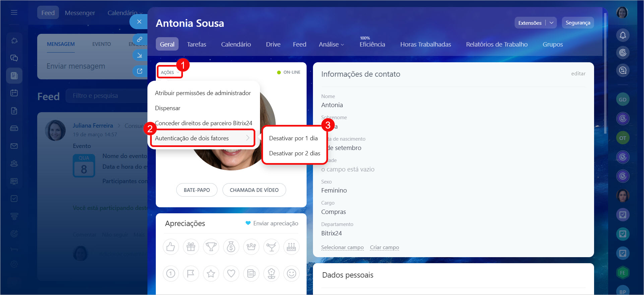
Task: Open notifications bell in right sidebar
Action: [623, 35]
